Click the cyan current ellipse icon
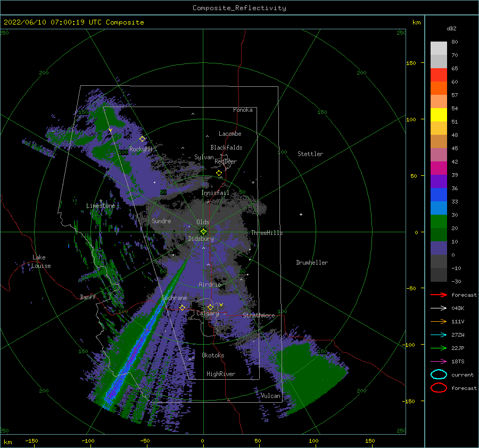479x448 pixels. click(439, 374)
